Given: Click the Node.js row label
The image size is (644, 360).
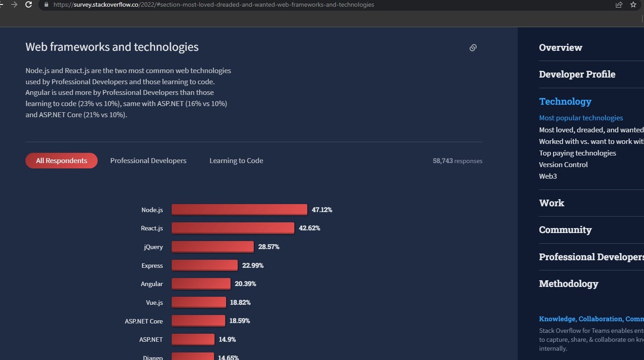Looking at the screenshot, I should pyautogui.click(x=152, y=210).
